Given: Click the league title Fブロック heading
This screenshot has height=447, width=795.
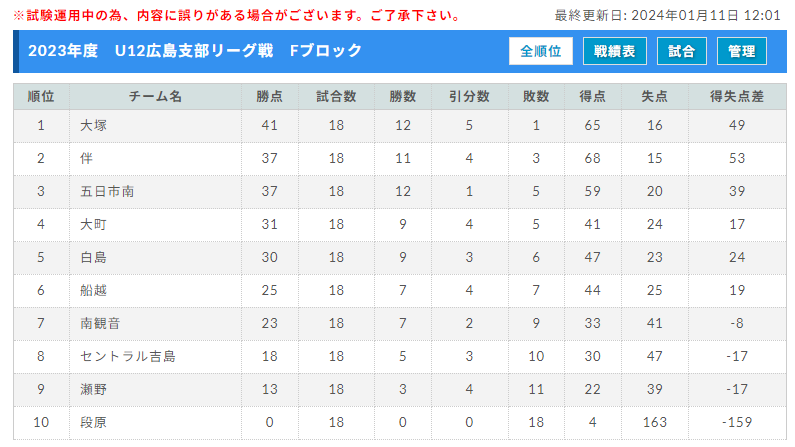Looking at the screenshot, I should (195, 51).
